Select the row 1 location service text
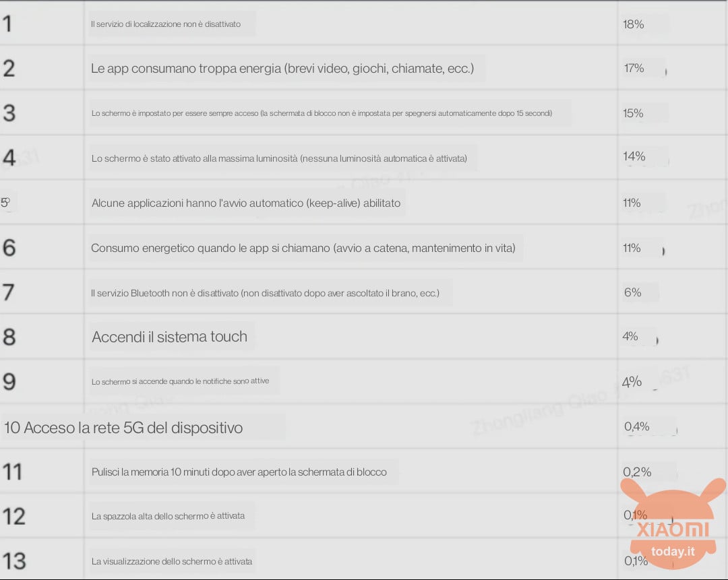 [x=166, y=24]
